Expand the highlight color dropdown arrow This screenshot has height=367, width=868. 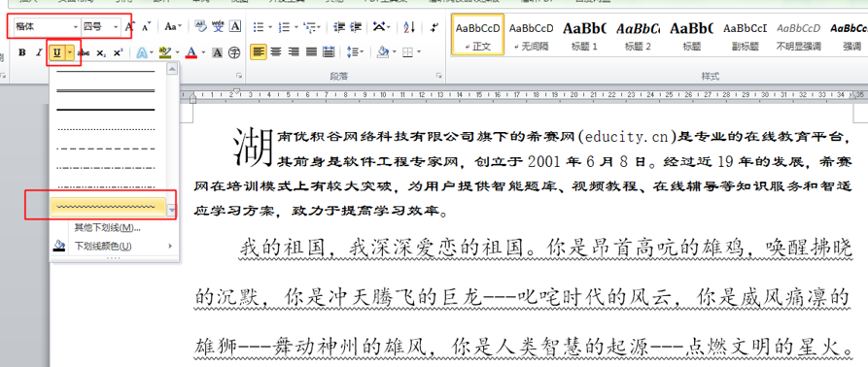click(x=177, y=52)
